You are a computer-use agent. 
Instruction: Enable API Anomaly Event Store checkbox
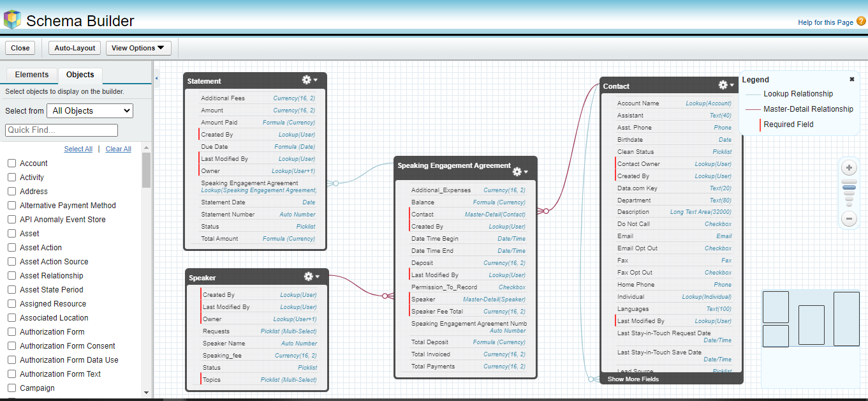pos(11,220)
